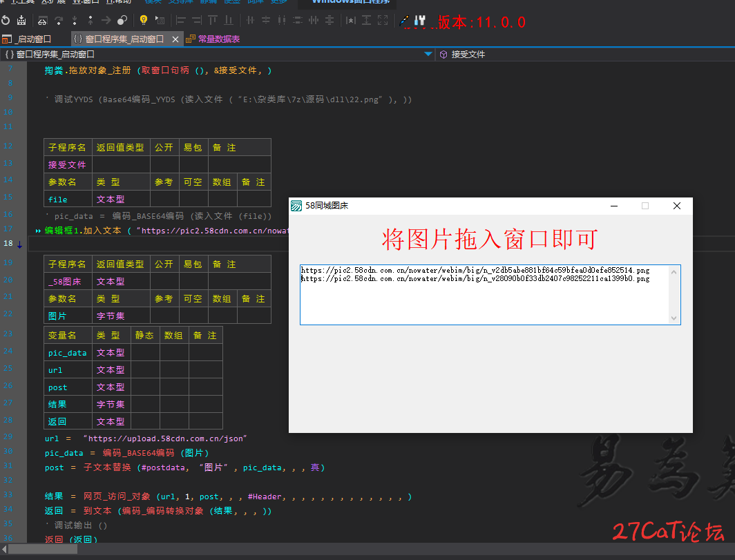The width and height of the screenshot is (735, 560).
Task: Click the 58同城图床 title bar app icon
Action: coord(296,206)
